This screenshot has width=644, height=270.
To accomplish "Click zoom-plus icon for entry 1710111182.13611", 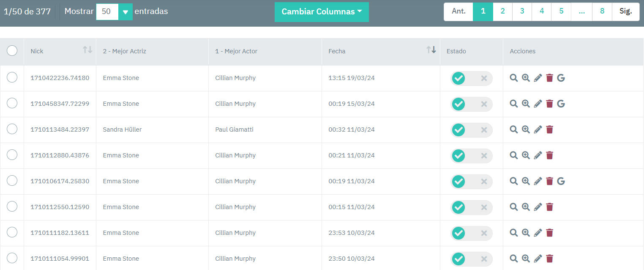I will (526, 233).
